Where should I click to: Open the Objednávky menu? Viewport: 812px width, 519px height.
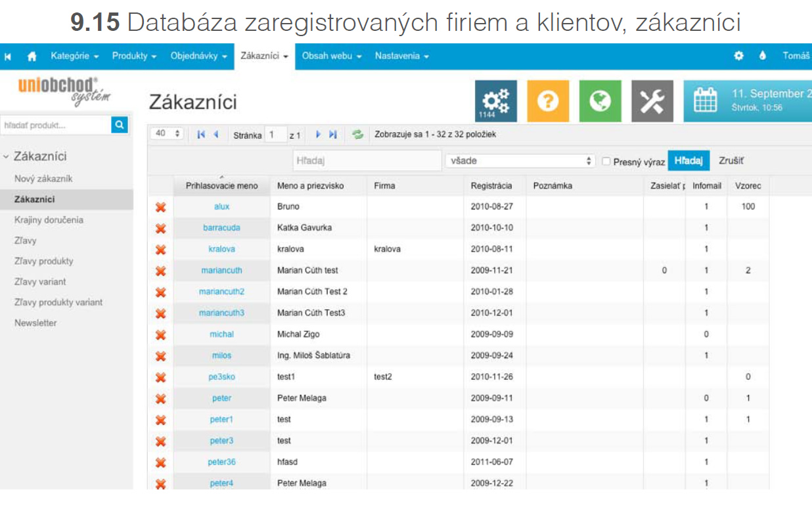point(198,56)
